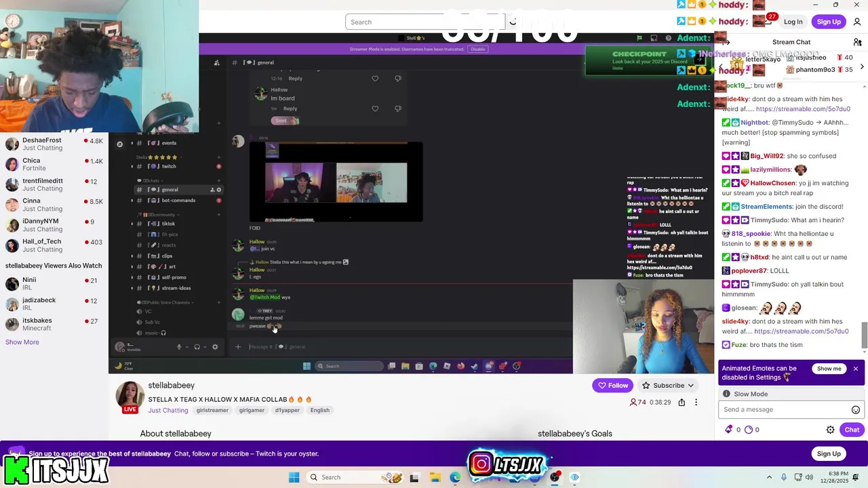Image resolution: width=868 pixels, height=488 pixels.
Task: Click the network icon in system tray
Action: pos(799,477)
